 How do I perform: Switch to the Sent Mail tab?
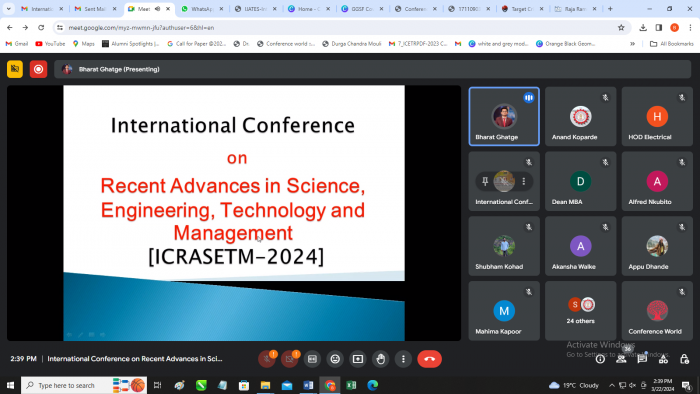96,9
